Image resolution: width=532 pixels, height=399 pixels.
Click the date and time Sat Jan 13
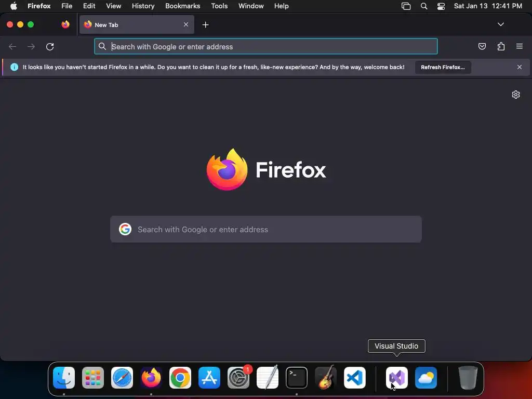[488, 6]
